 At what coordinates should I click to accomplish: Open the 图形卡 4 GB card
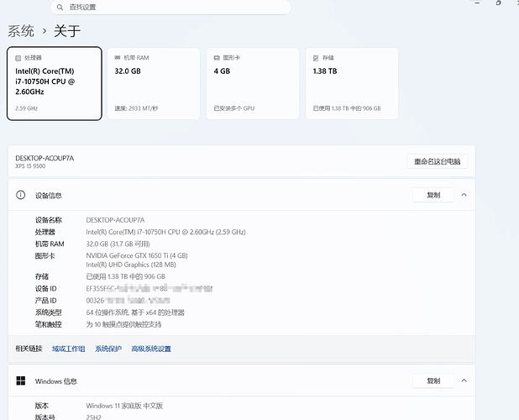point(253,83)
